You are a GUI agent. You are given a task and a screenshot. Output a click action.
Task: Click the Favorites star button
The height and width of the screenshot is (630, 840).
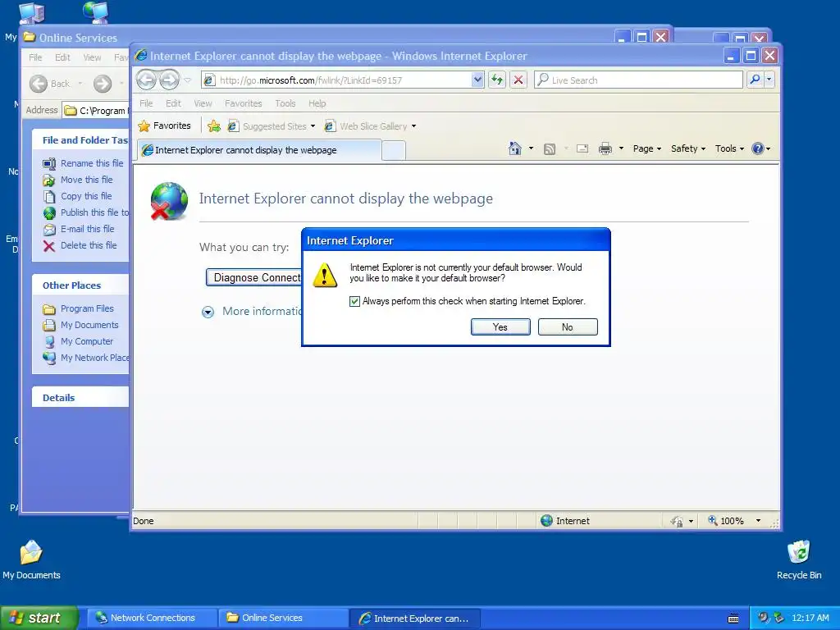click(164, 126)
